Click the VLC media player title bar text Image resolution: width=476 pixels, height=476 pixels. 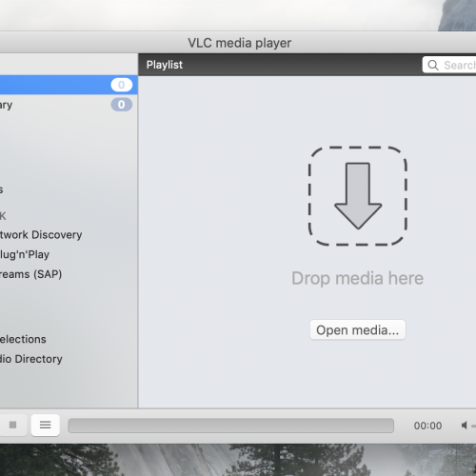pos(240,43)
